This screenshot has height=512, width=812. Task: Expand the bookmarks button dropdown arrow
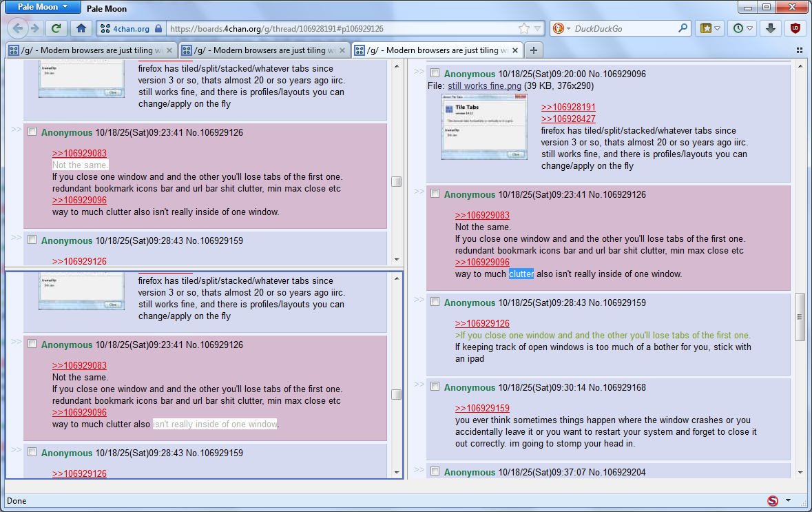(717, 28)
